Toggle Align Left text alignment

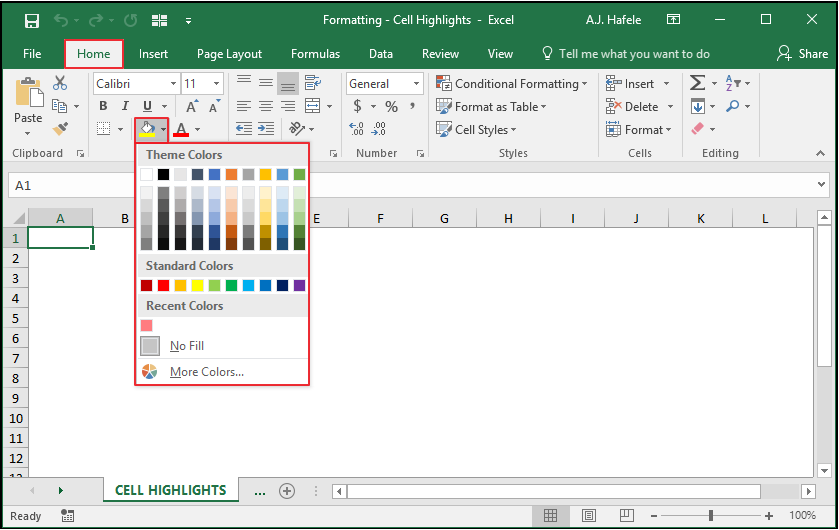tap(244, 106)
